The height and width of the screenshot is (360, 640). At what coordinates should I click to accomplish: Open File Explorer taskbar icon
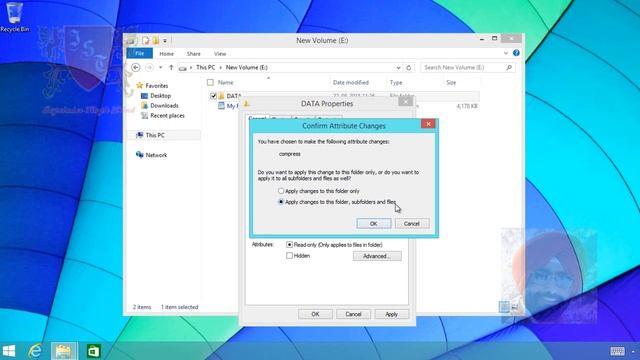(64, 351)
